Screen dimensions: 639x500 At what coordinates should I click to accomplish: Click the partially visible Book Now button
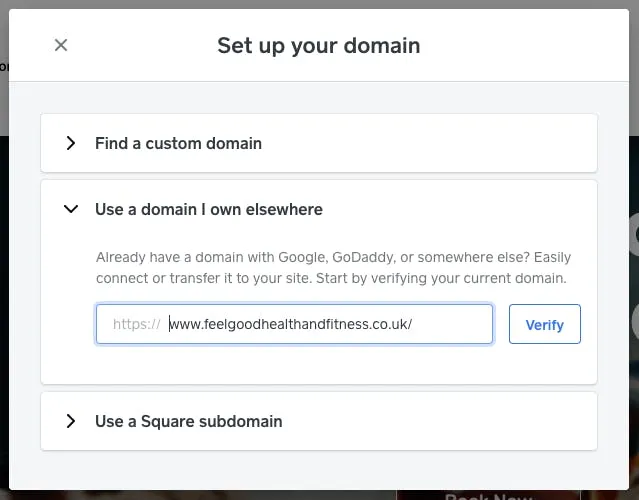tap(488, 495)
